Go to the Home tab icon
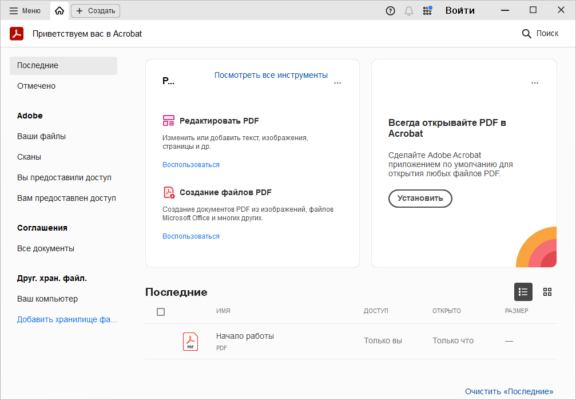576x400 pixels. 59,11
